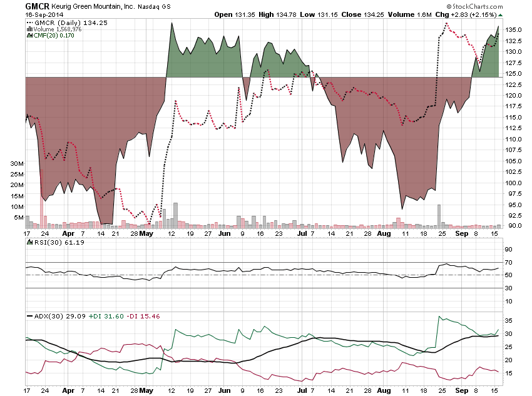Click the May label on main chart axis
The image size is (532, 396).
[x=146, y=233]
